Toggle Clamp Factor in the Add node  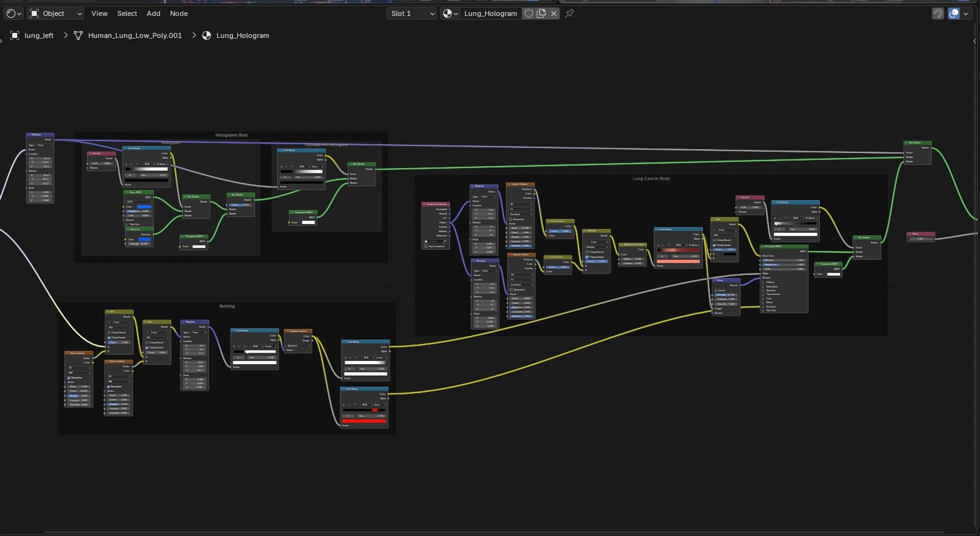(x=714, y=245)
